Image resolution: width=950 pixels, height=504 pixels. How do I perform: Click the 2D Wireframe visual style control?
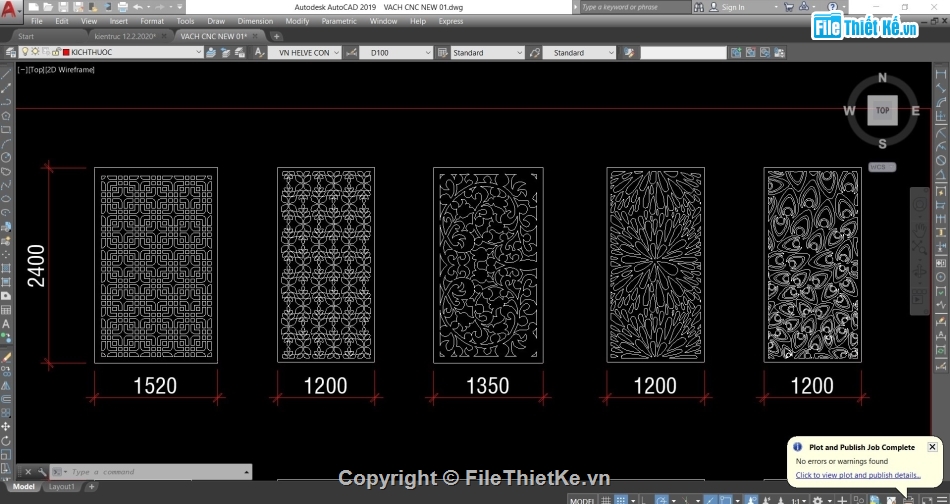click(x=70, y=70)
